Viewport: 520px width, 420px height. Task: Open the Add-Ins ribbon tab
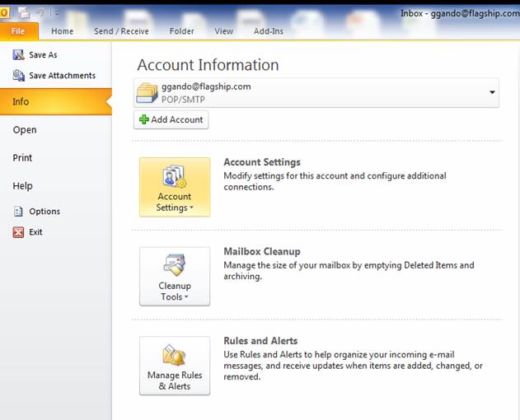point(269,31)
